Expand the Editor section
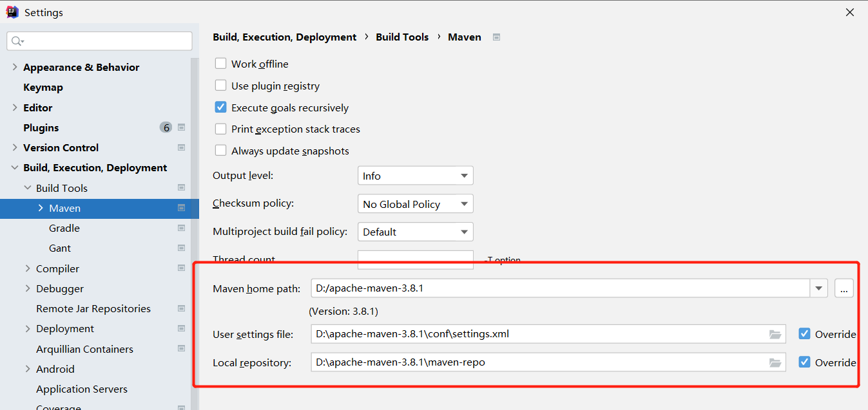This screenshot has width=868, height=410. (14, 107)
